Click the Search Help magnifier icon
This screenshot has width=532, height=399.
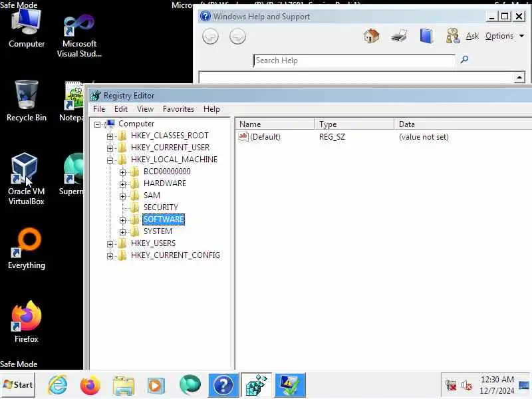[x=464, y=60]
